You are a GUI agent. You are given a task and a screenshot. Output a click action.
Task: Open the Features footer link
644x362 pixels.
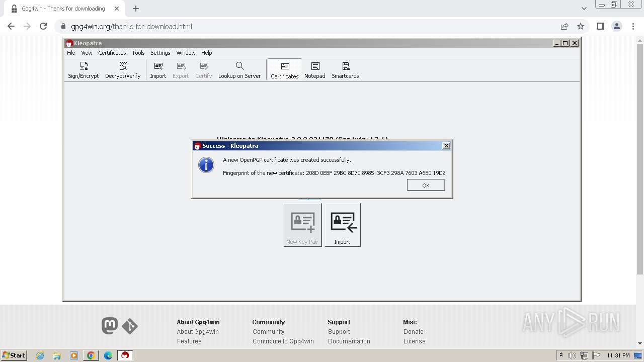click(189, 341)
